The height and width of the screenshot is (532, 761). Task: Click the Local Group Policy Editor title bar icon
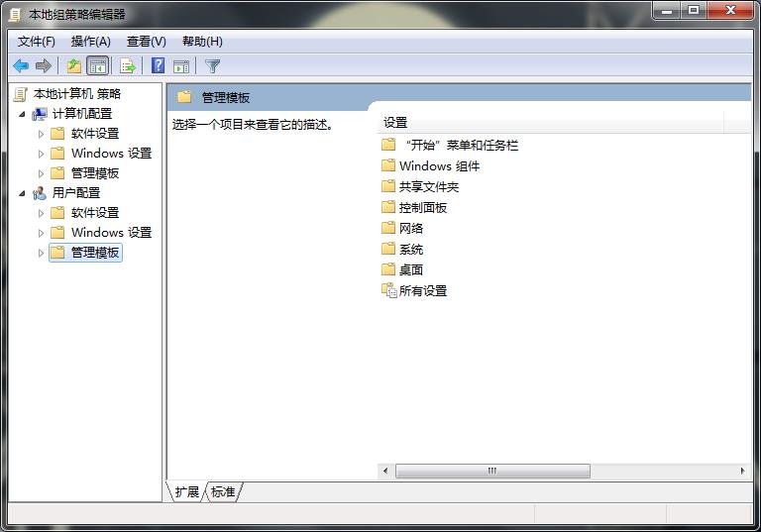point(16,15)
